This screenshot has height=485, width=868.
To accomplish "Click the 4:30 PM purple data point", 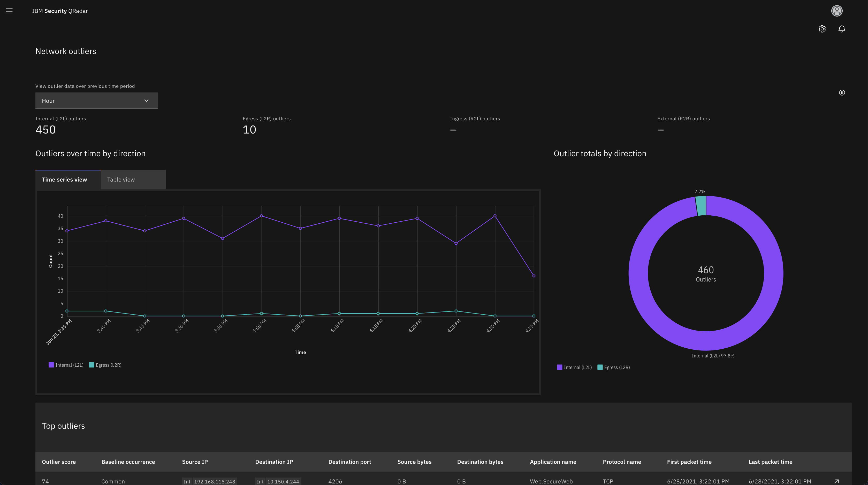I will (x=495, y=216).
